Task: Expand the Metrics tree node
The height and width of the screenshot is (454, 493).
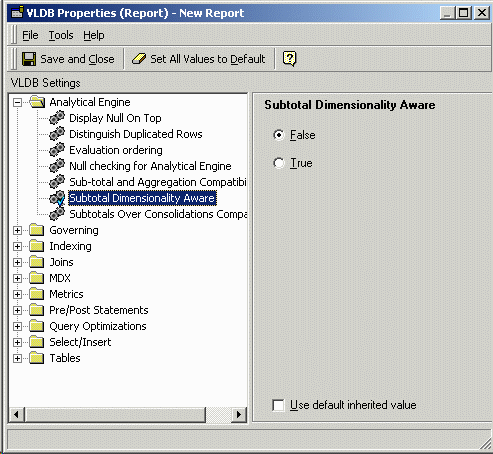Action: (18, 294)
